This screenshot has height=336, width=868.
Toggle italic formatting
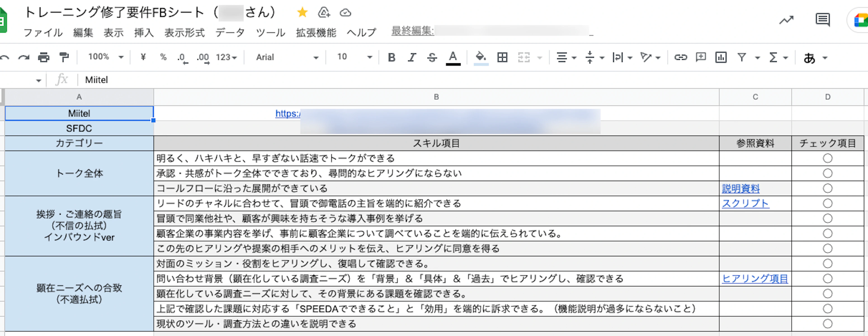[x=412, y=58]
